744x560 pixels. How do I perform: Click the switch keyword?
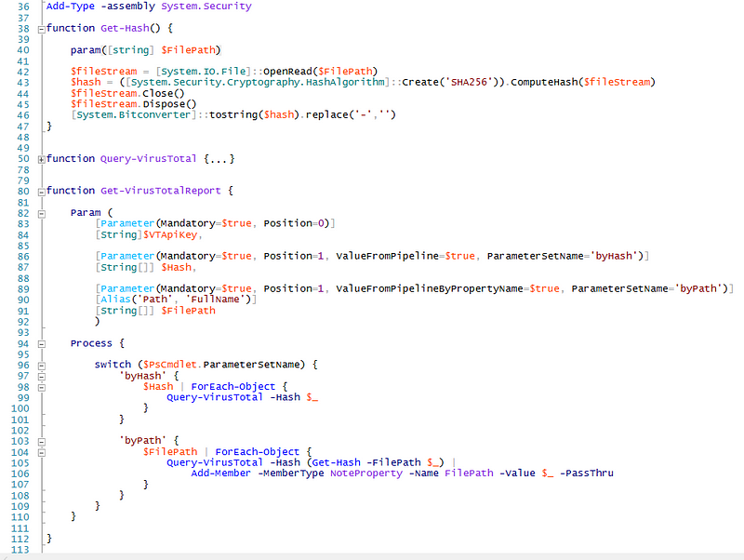point(113,365)
